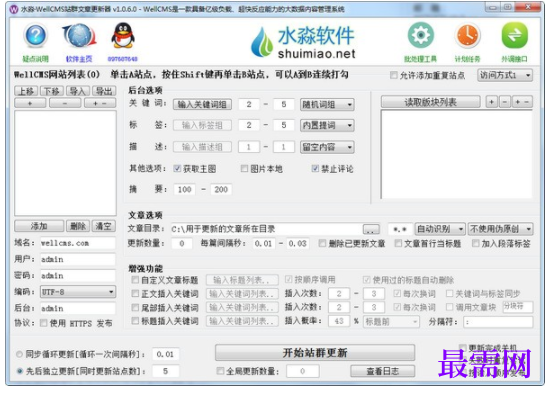Viewport: 550px width, 395px height.
Task: Click 输入关键词组 button
Action: click(202, 104)
